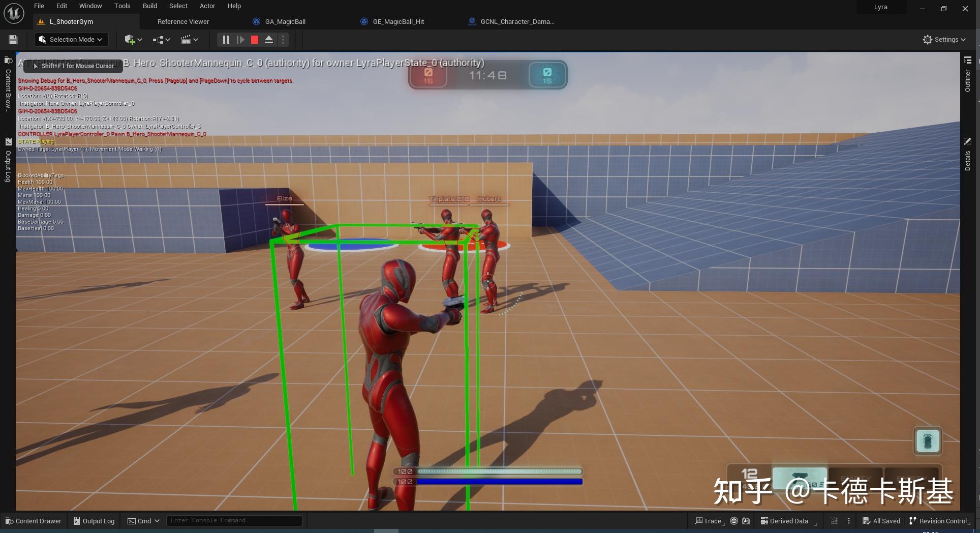Open the cinematics clapperboard dropdown

[190, 40]
